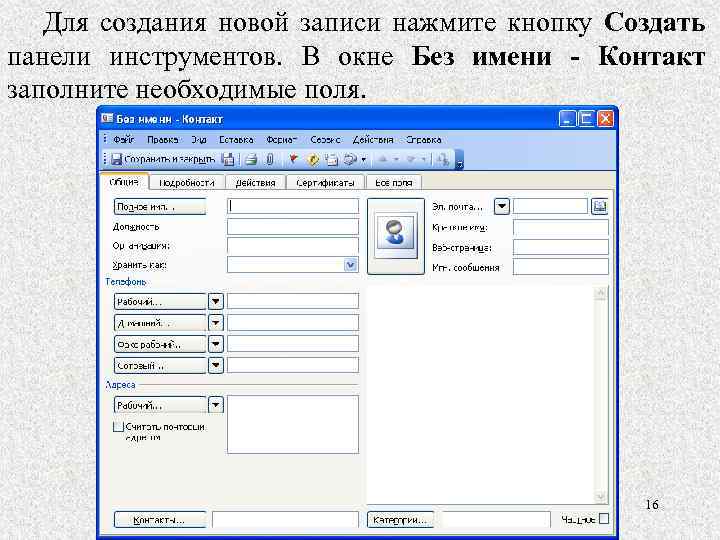Open the Действия menu in menu bar
720x540 pixels.
click(373, 139)
